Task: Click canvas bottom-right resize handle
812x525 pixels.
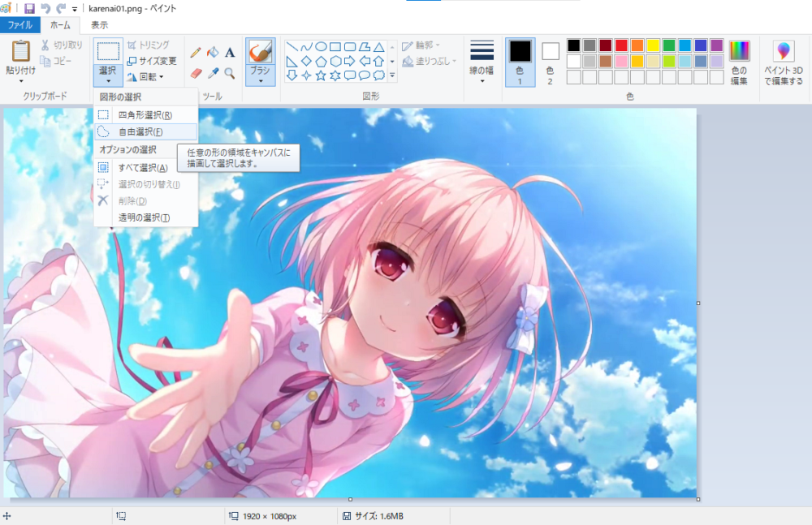Action: pyautogui.click(x=698, y=499)
